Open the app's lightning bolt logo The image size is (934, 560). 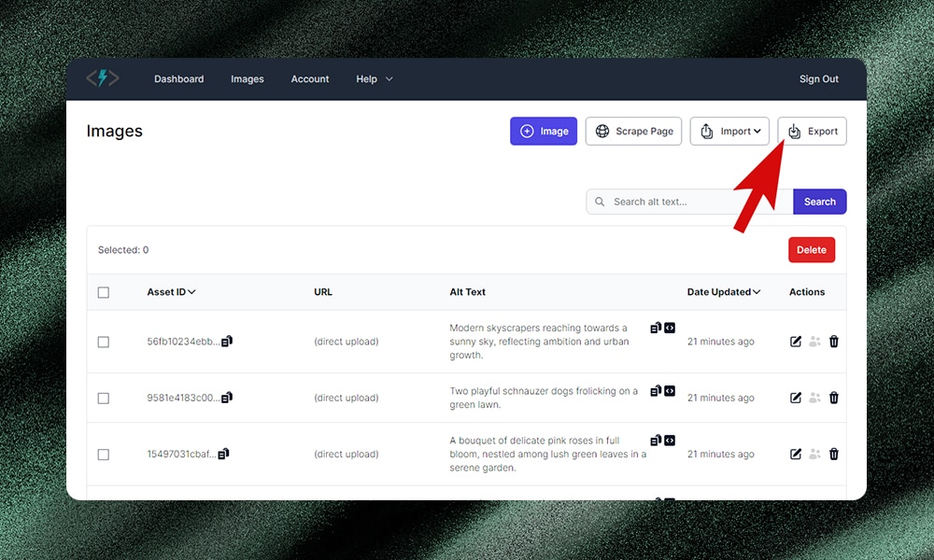coord(102,78)
